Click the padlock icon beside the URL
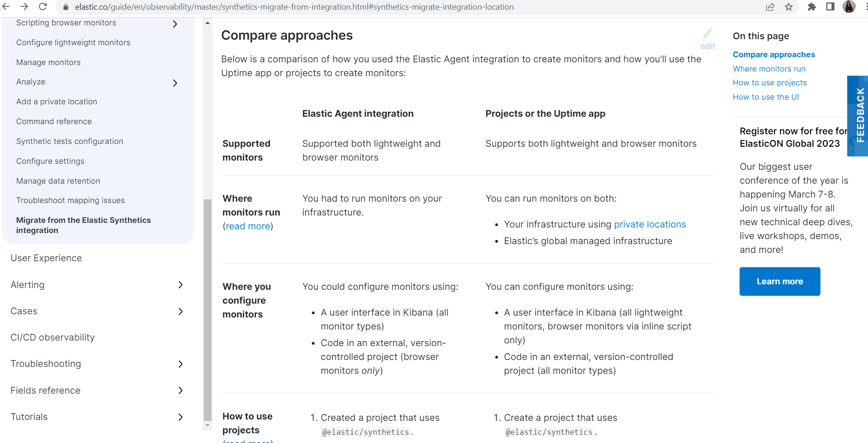Screen dimensions: 868x443 pos(66,7)
